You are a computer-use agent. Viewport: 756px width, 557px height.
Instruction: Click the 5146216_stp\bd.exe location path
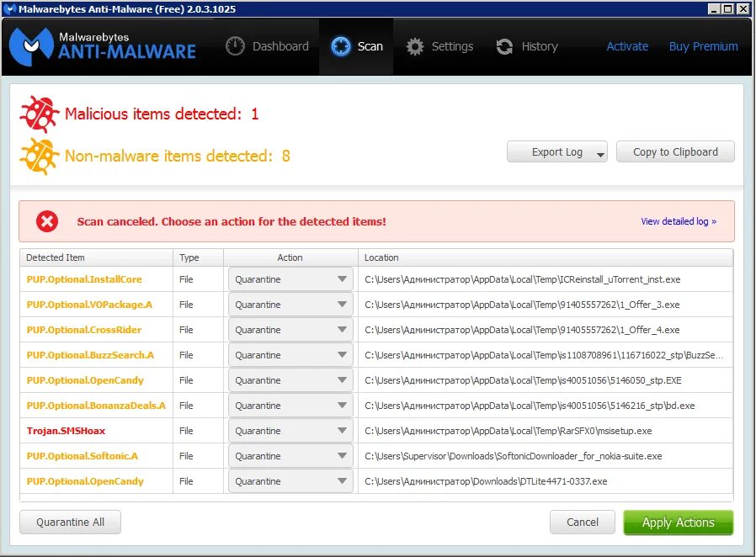tap(530, 406)
